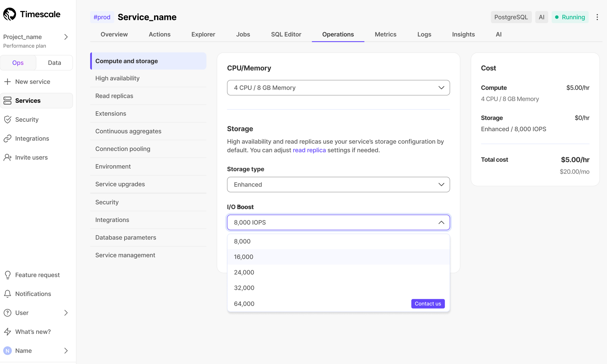
Task: Click the Integrations link icon
Action: 7,139
